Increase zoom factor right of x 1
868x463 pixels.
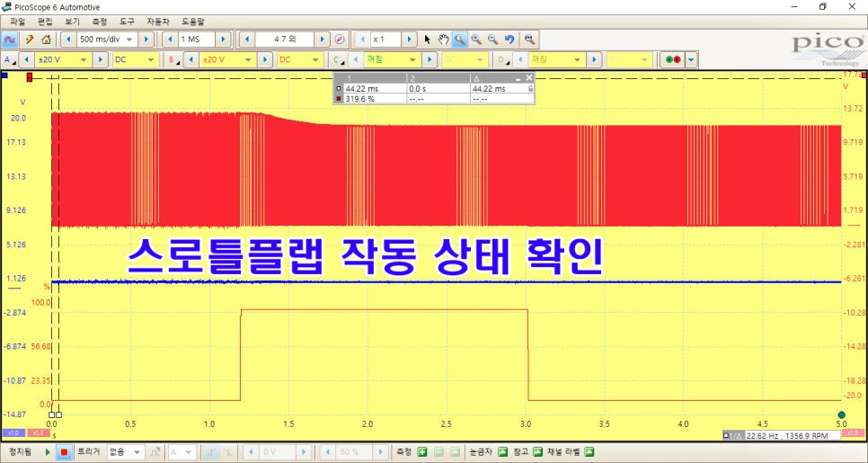409,40
